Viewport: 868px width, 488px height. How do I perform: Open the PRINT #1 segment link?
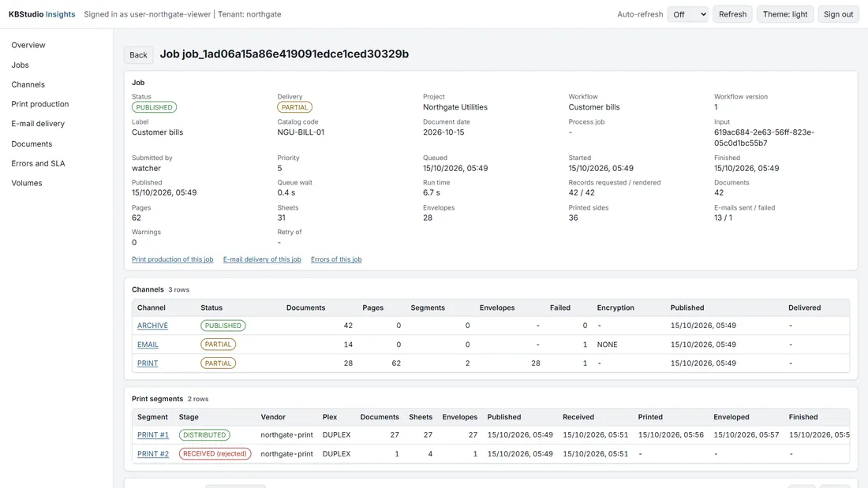pyautogui.click(x=153, y=435)
